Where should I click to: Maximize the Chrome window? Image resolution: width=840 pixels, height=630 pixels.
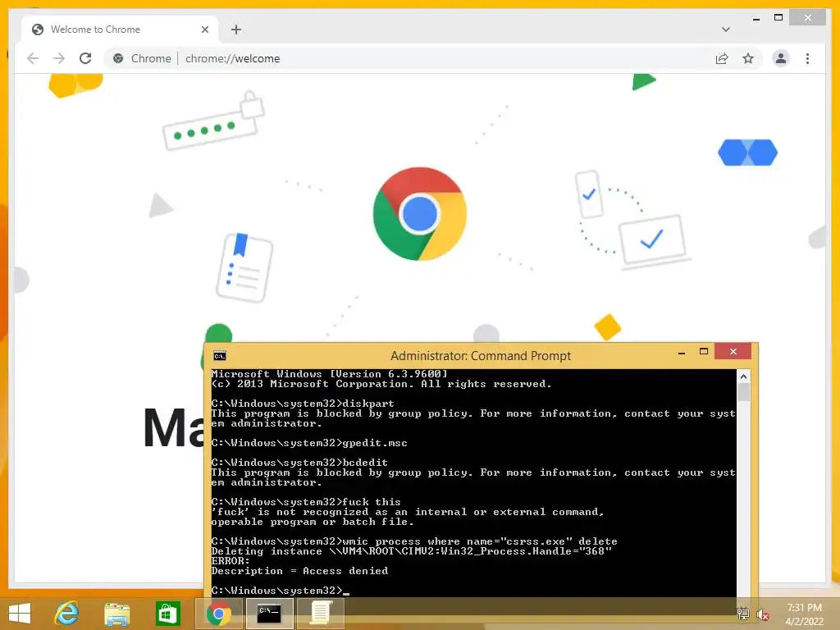coord(778,18)
